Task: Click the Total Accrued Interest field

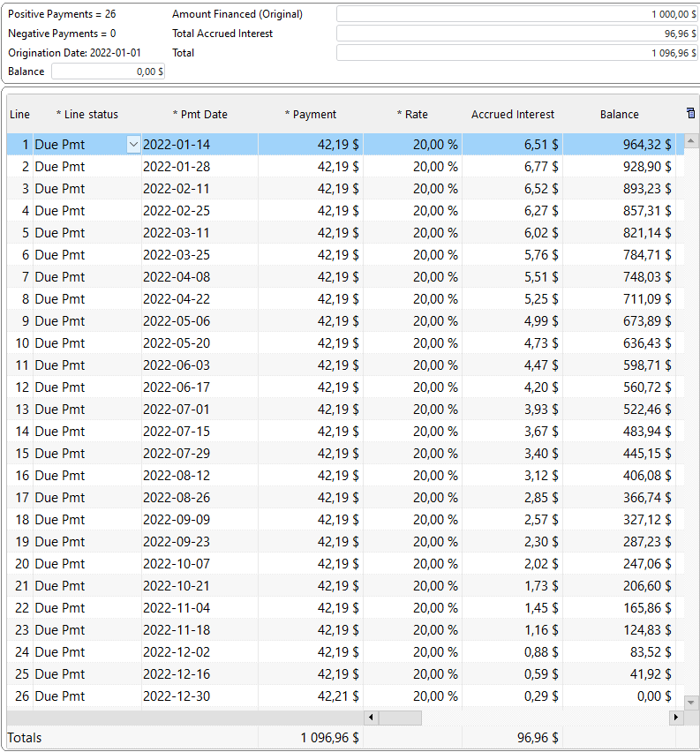Action: coord(517,34)
